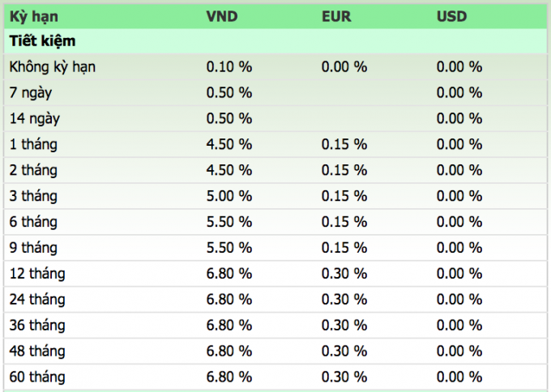Image resolution: width=551 pixels, height=392 pixels.
Task: Click the "60 tháng" term label
Action: coord(37,377)
